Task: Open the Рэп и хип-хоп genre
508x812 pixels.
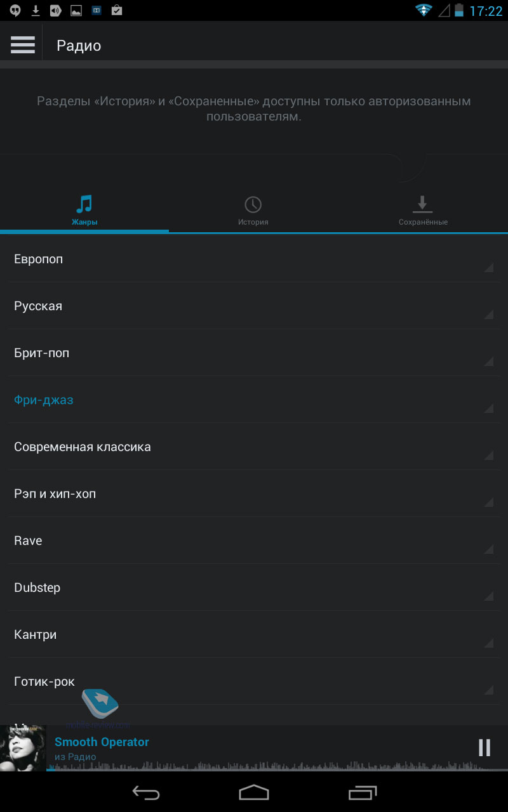Action: pyautogui.click(x=254, y=494)
